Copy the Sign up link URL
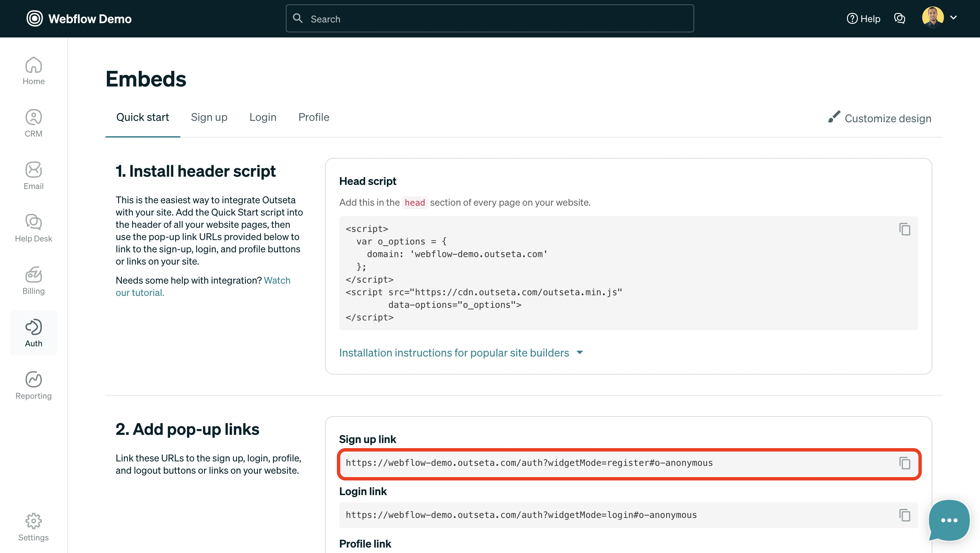980x553 pixels. [904, 463]
